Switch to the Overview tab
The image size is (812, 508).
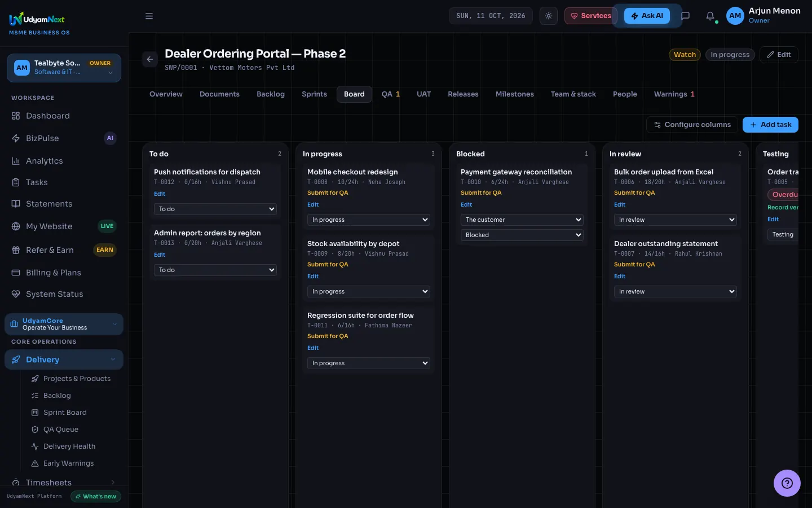point(166,94)
